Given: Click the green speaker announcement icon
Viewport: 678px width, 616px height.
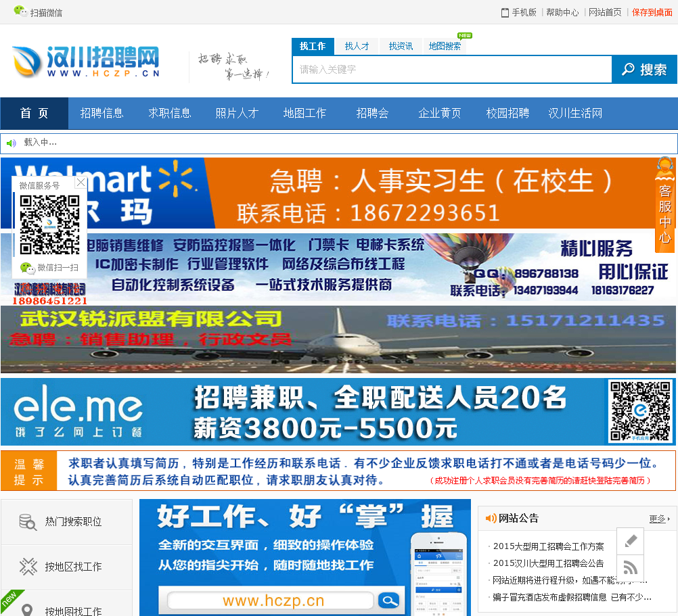Looking at the screenshot, I should click(x=12, y=143).
